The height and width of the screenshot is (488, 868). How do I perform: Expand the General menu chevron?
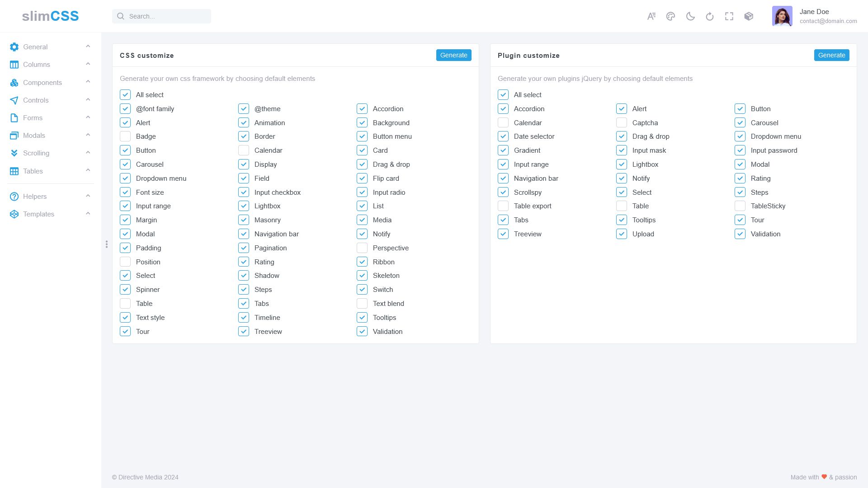88,46
